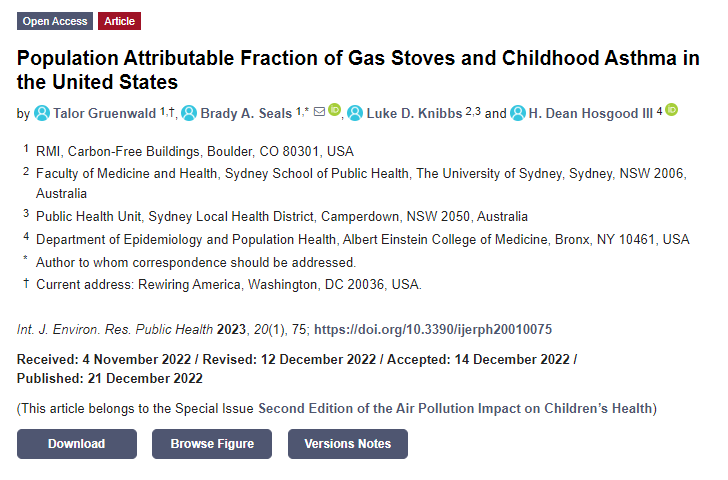Click H. Dean Hosgood III's avatar icon

coord(518,113)
